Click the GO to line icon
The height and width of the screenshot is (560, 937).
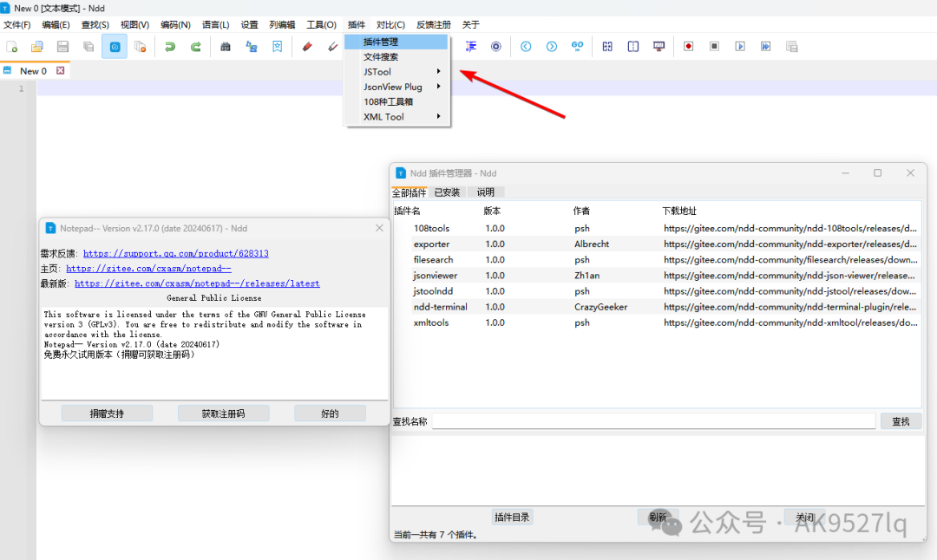577,46
